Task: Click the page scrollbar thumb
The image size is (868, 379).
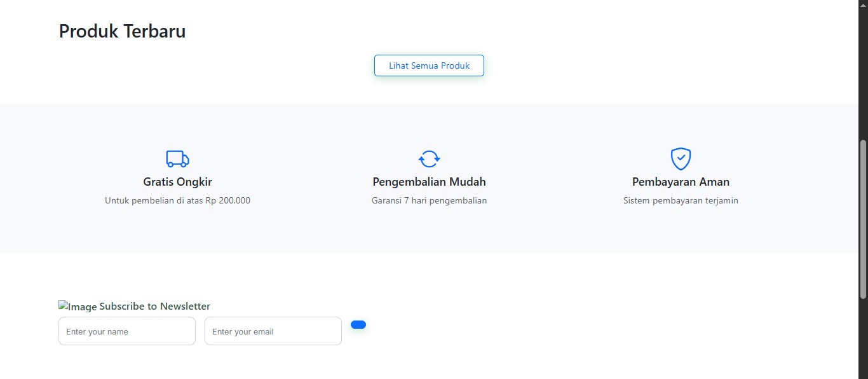Action: [863, 219]
